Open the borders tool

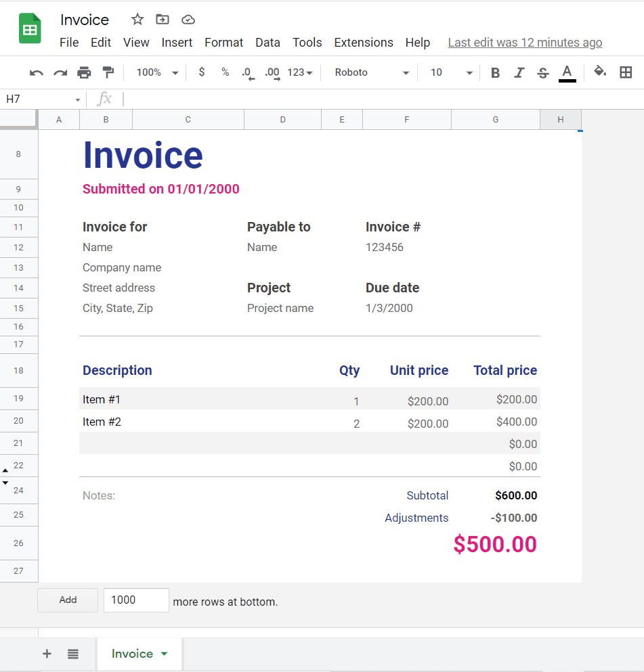click(x=624, y=72)
